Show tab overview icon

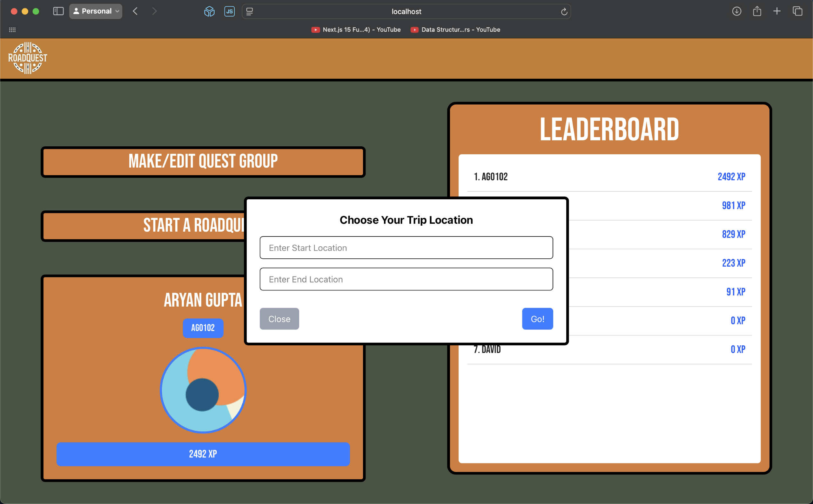coord(797,11)
